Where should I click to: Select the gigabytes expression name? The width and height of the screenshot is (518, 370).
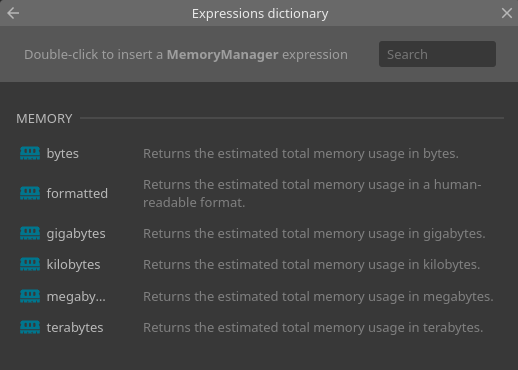pos(76,234)
